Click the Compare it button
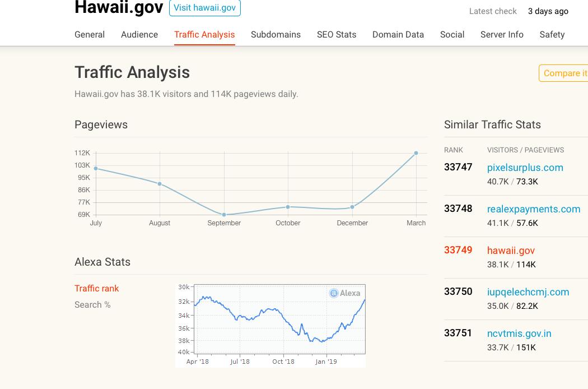The width and height of the screenshot is (588, 389). point(563,73)
